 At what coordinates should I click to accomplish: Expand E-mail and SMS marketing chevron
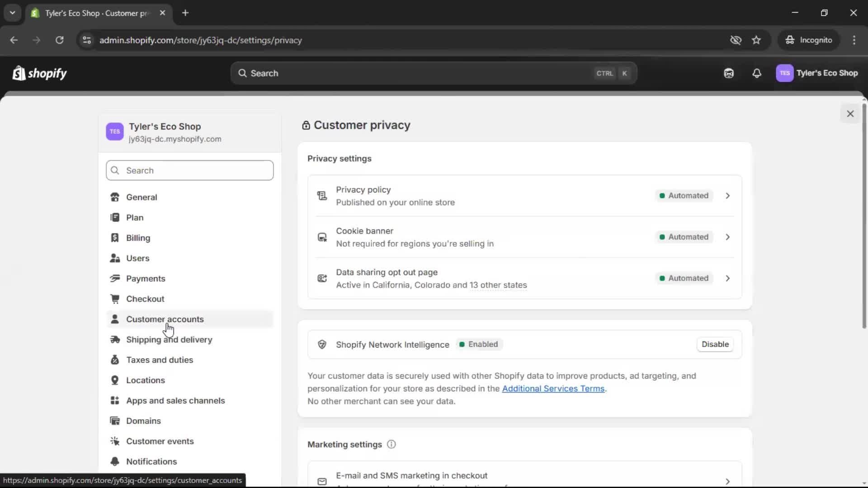click(x=727, y=481)
